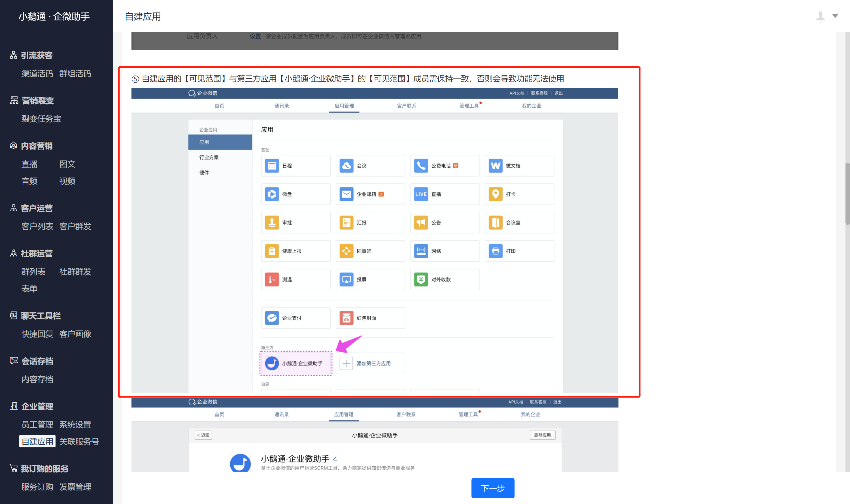This screenshot has width=850, height=504.
Task: Open the 表单 page
Action: tap(29, 289)
